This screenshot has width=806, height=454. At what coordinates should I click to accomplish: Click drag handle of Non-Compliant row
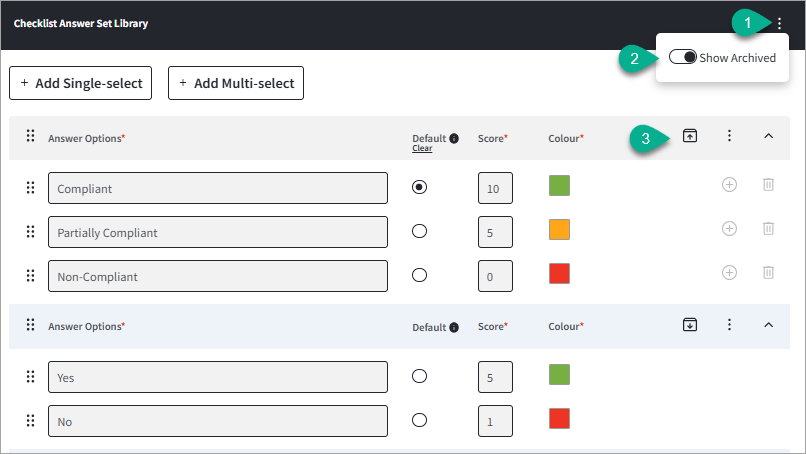click(30, 276)
